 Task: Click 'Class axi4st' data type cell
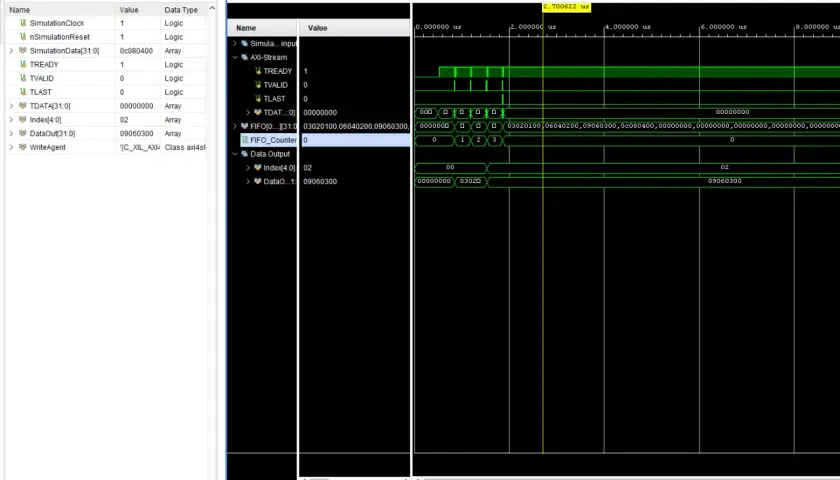click(185, 147)
